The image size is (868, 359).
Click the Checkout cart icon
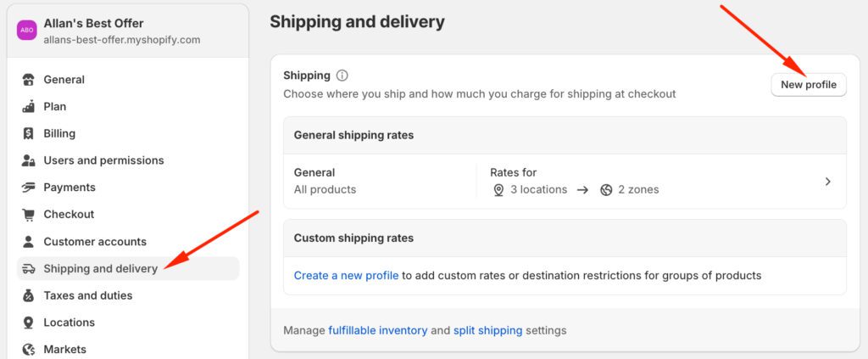click(x=29, y=215)
